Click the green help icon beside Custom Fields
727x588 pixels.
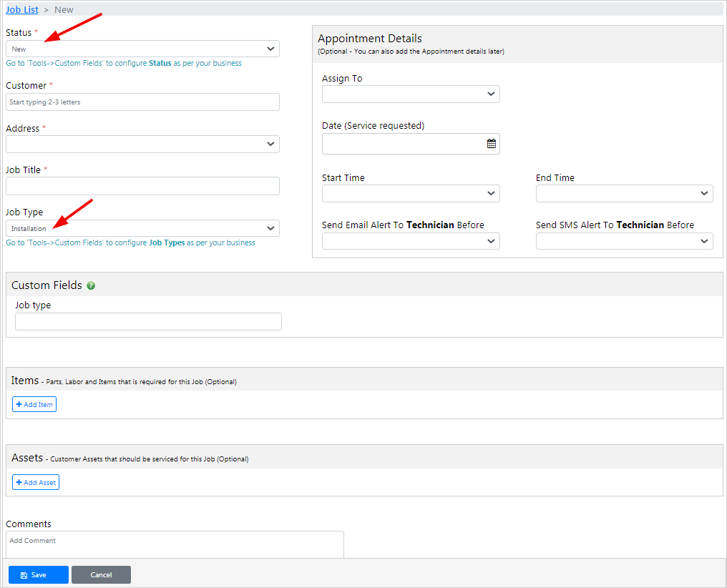coord(91,285)
